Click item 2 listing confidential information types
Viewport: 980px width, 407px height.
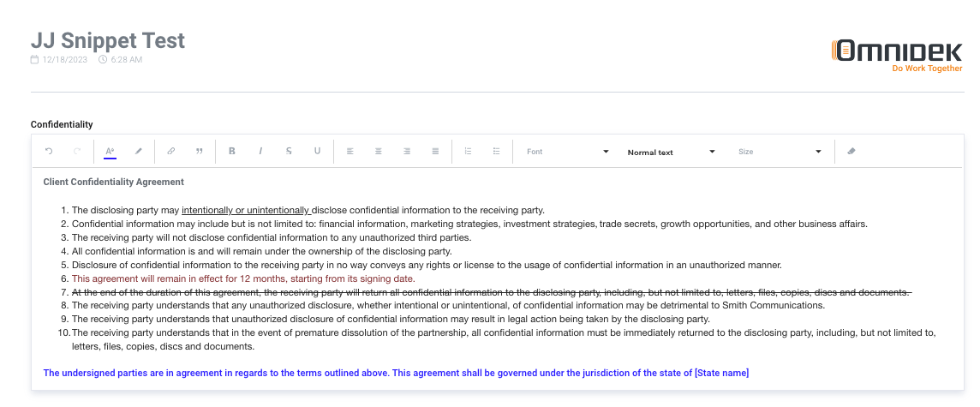point(469,224)
